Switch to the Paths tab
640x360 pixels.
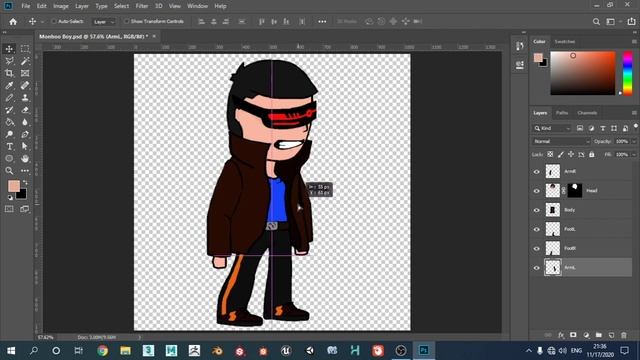(562, 113)
